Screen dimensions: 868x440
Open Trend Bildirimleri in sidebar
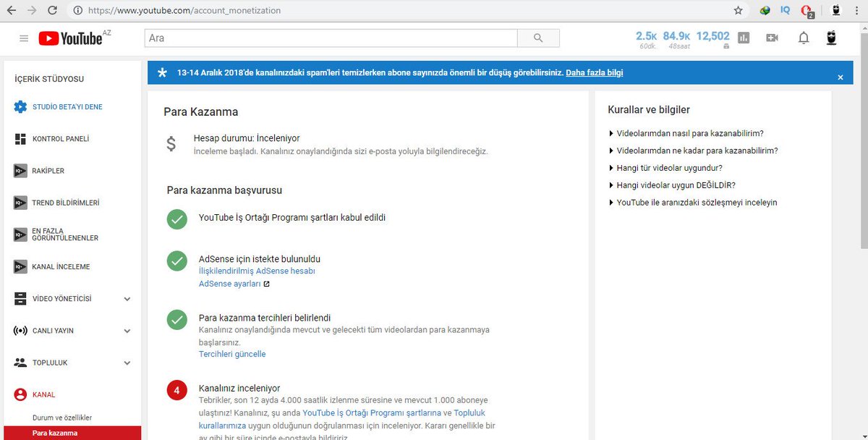pos(66,203)
